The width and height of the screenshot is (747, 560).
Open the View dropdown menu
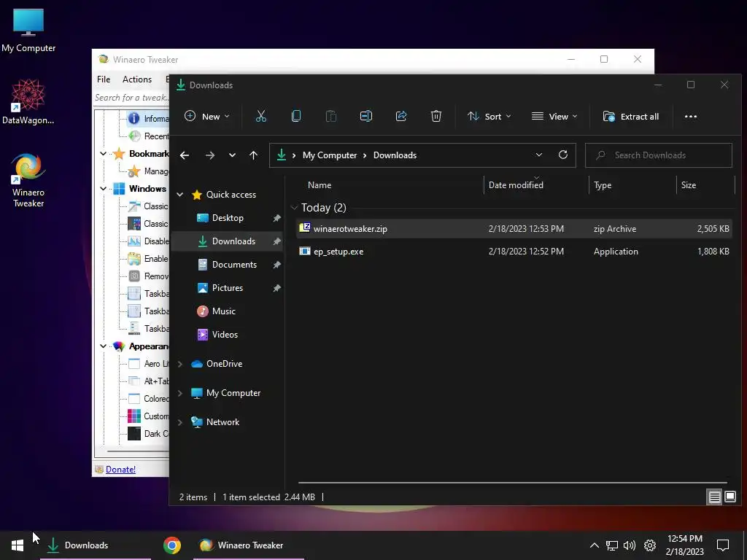tap(554, 116)
